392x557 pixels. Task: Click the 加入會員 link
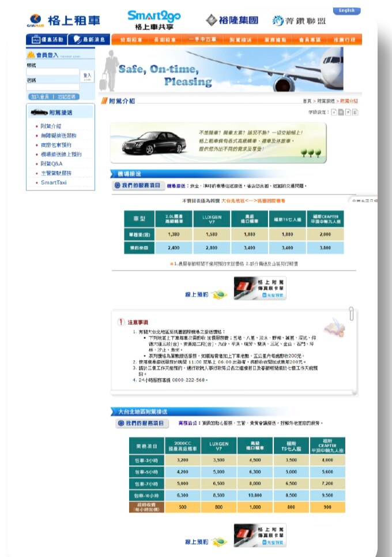pyautogui.click(x=40, y=96)
